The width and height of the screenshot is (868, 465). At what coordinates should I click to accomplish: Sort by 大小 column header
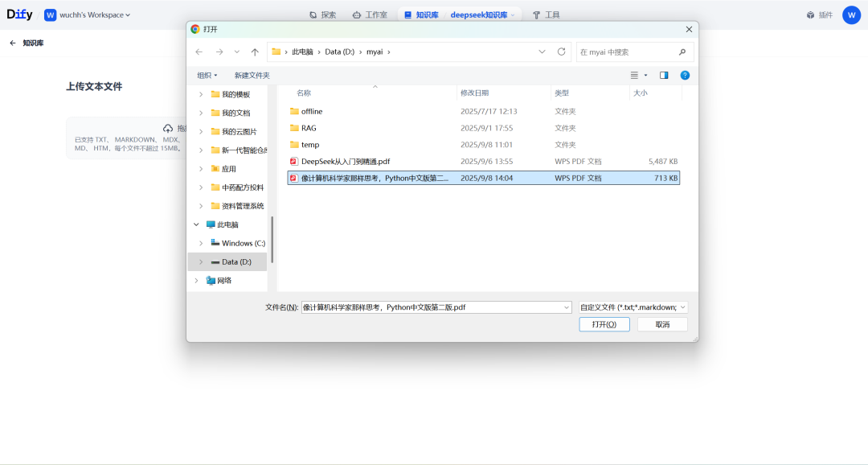coord(641,93)
